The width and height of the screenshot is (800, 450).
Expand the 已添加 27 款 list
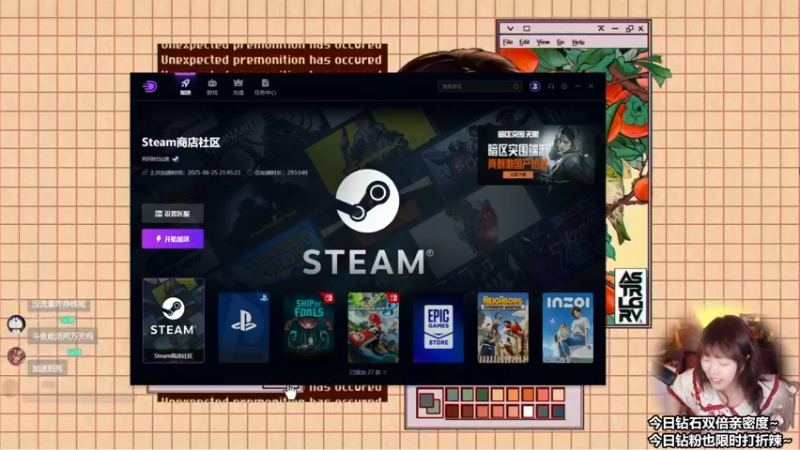point(367,372)
